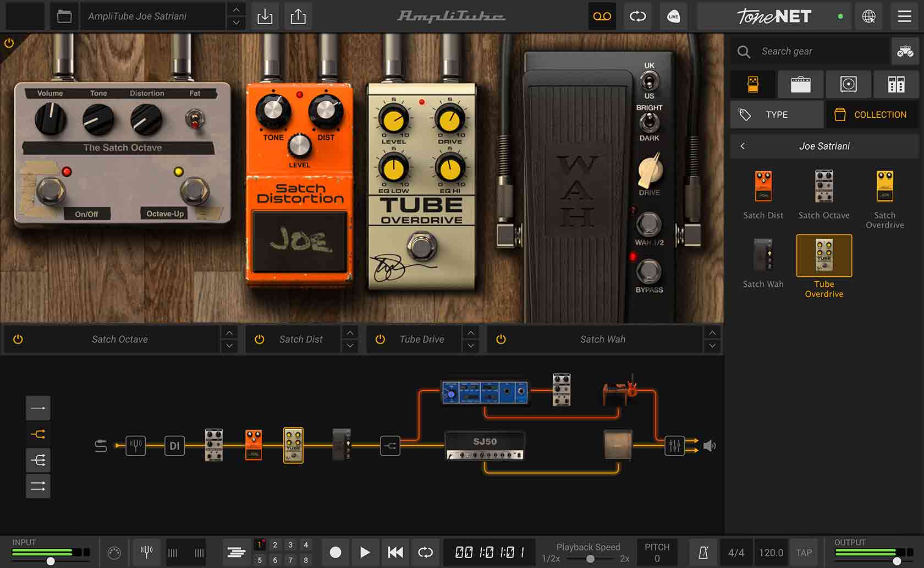Select Satch Dist gear thumbnail
924x568 pixels.
763,187
